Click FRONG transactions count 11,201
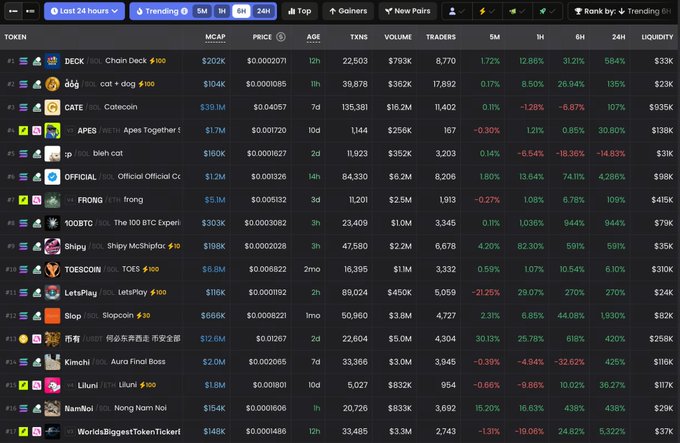Screen dimensions: 680x443 click(358, 200)
